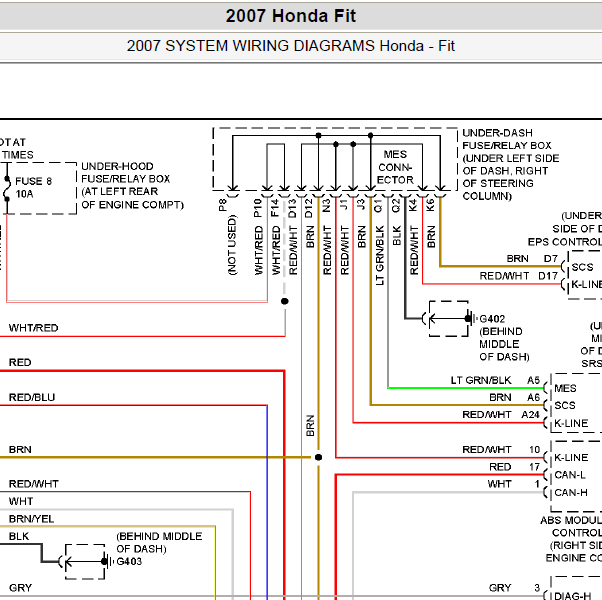Click the fuse symbol beside FUSE 8
The height and width of the screenshot is (600, 602).
[7, 188]
